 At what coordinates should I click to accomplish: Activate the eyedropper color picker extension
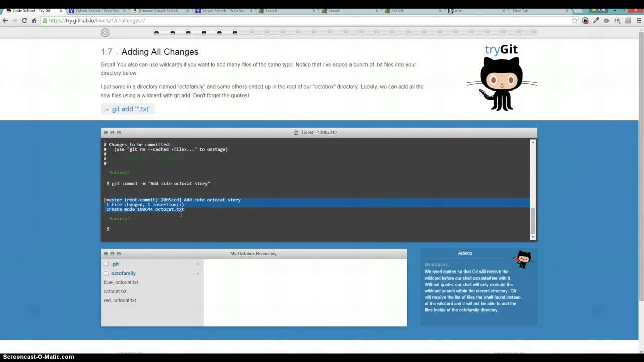point(596,21)
